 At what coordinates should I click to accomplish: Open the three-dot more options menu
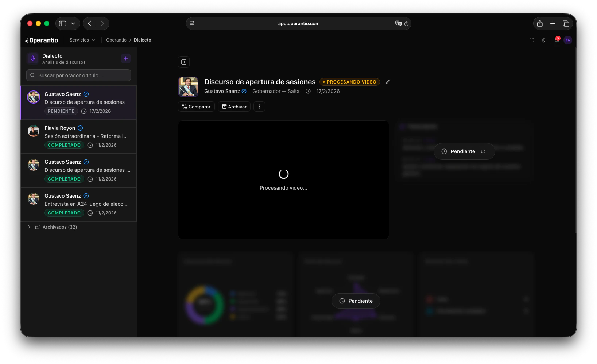coord(259,107)
